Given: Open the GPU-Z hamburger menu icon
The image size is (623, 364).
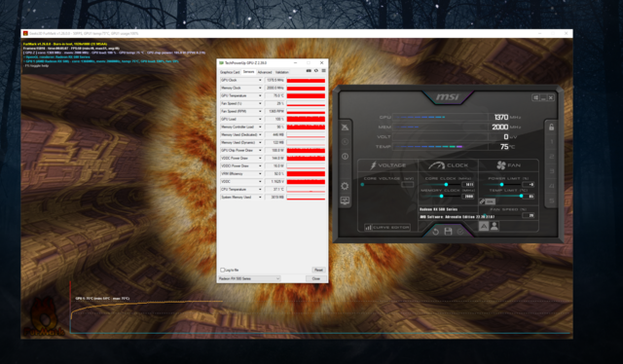Looking at the screenshot, I should pos(324,71).
